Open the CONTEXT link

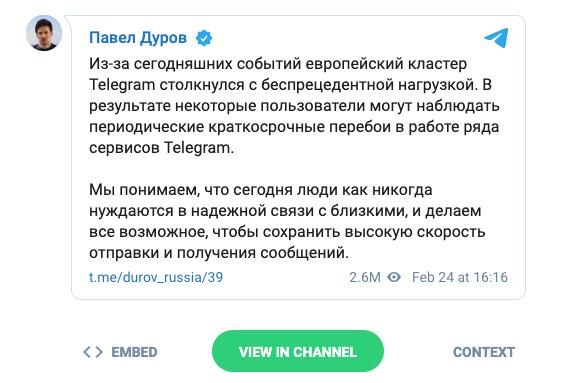coord(484,352)
